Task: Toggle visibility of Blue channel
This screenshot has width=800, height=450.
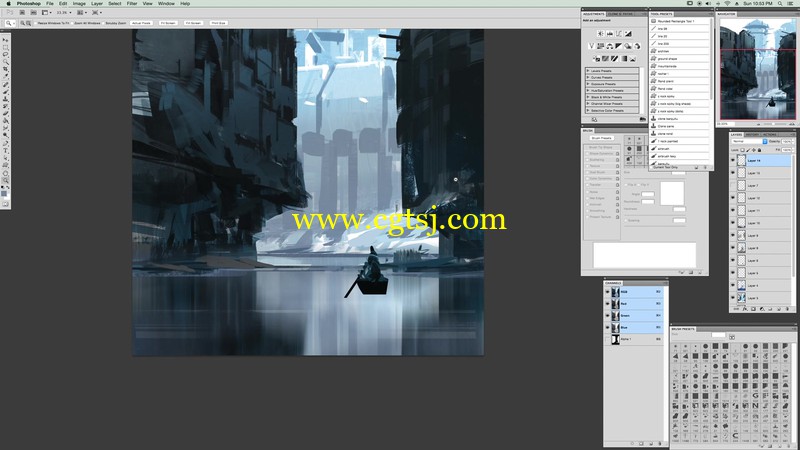Action: coord(607,327)
